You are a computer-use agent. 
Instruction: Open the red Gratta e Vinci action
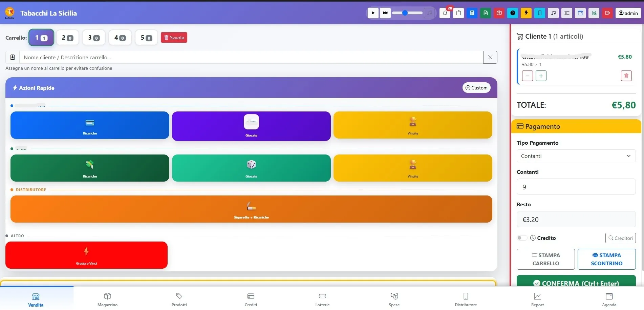86,255
